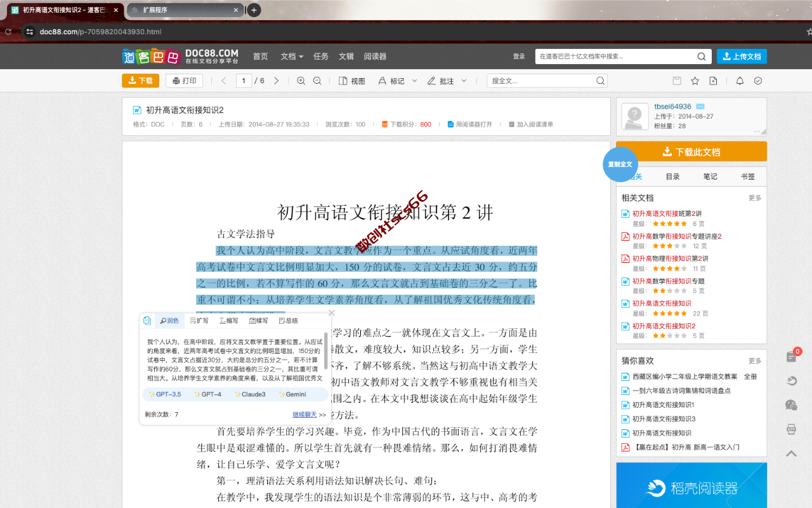Click uploader name tbsei64936
812x508 pixels.
point(672,107)
